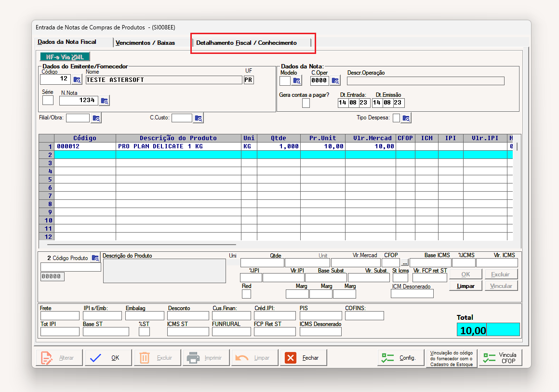Click the FUNRURAL input field
Screen dimensions: 559x392
tap(231, 331)
